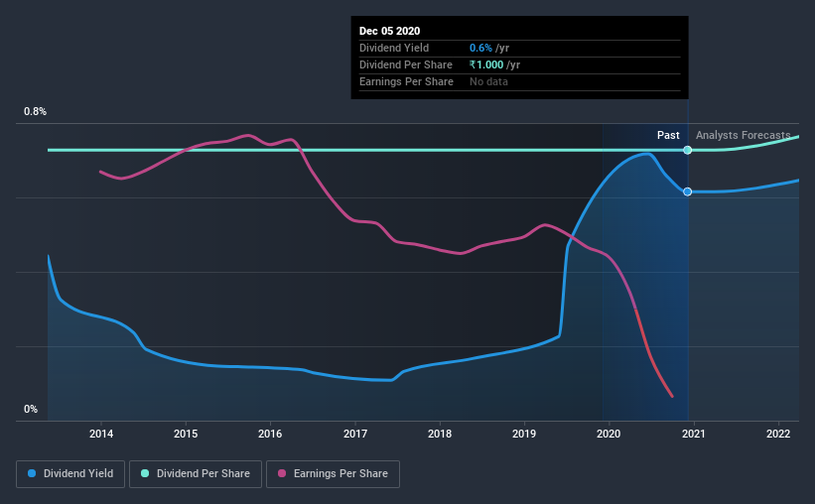Viewport: 815px width, 504px height.
Task: Select the blue Dividend Yield data marker
Action: pos(688,191)
